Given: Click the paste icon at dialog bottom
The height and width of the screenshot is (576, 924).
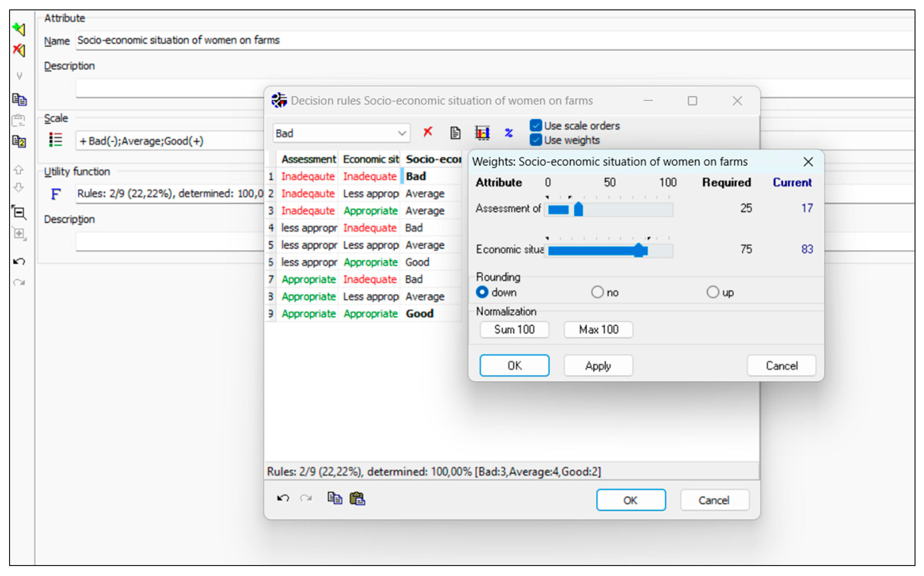Looking at the screenshot, I should tap(357, 498).
